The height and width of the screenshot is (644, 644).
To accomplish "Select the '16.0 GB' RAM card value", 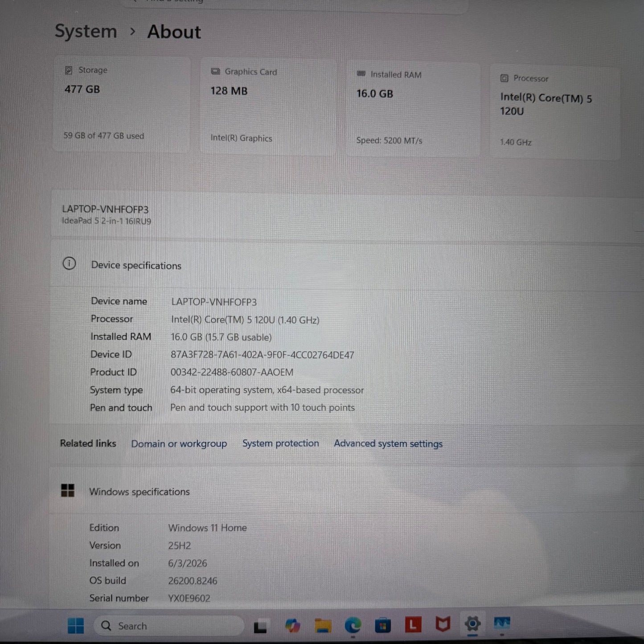I will tap(375, 94).
